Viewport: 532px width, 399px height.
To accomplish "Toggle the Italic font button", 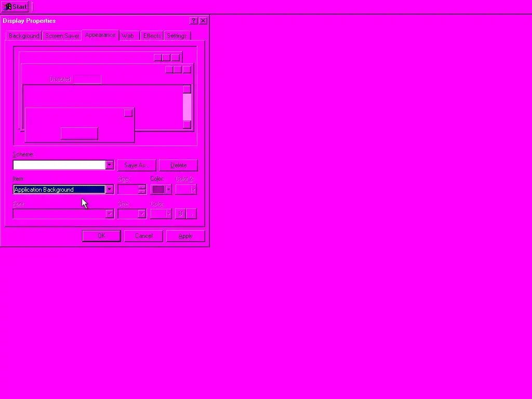I will (192, 214).
